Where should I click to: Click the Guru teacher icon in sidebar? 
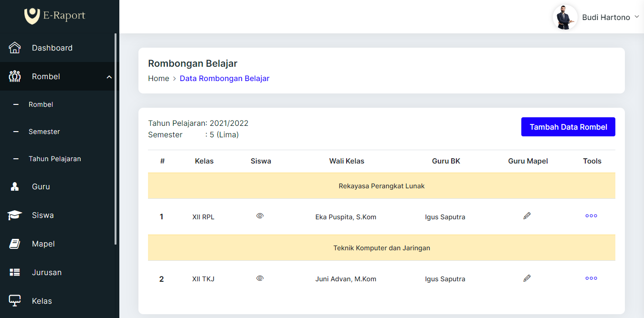click(x=15, y=187)
